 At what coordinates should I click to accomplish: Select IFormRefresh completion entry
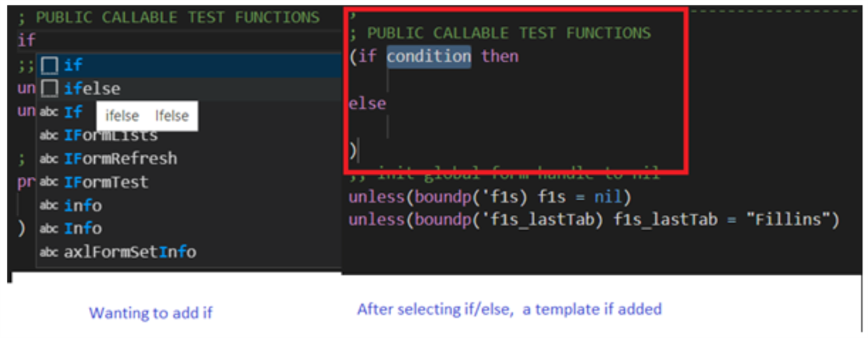[189, 159]
